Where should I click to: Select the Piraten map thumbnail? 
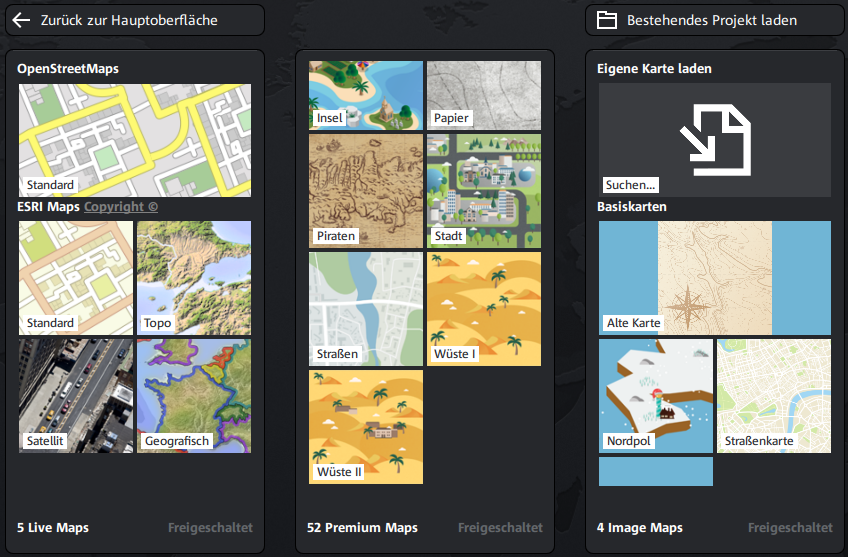click(366, 191)
